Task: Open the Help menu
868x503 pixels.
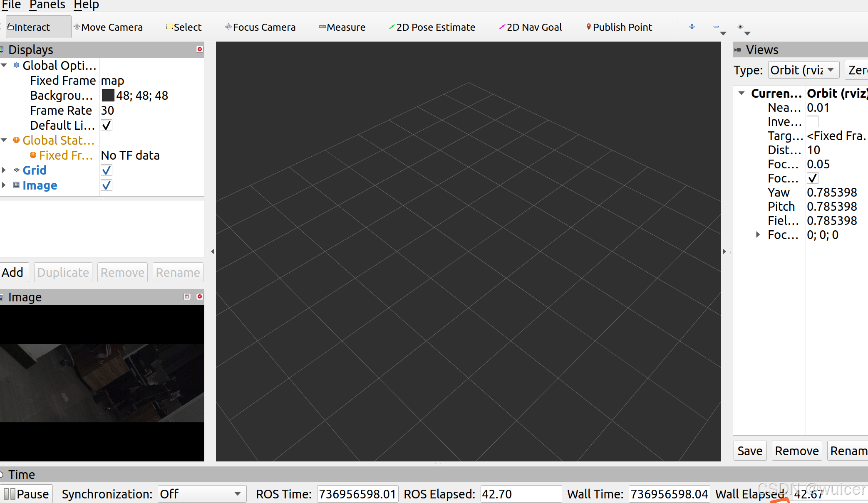Action: tap(86, 5)
